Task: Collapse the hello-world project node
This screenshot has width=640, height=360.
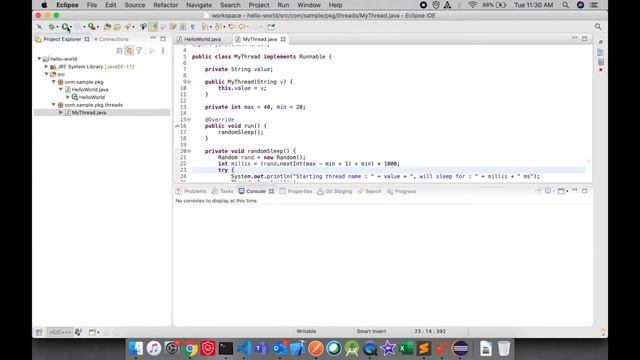Action: point(40,59)
